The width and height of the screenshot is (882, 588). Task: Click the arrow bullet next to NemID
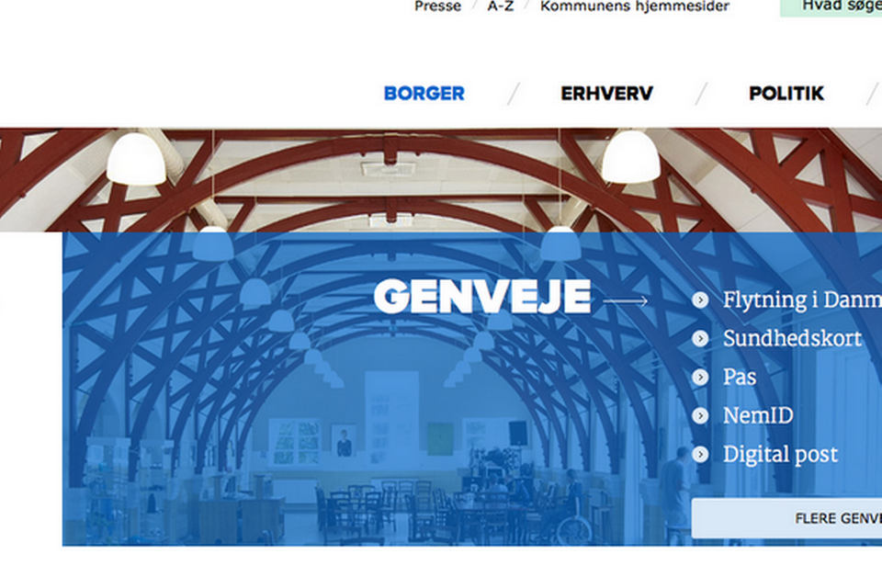click(x=700, y=416)
